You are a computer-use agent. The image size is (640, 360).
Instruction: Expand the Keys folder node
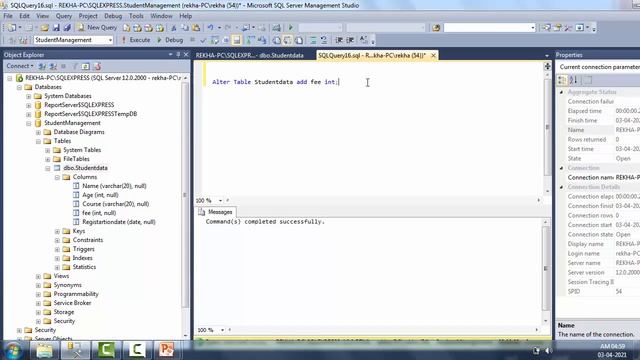pyautogui.click(x=57, y=231)
